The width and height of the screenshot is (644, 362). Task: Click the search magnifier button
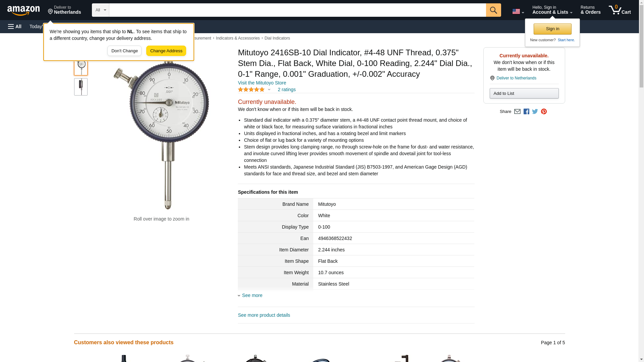pos(493,10)
